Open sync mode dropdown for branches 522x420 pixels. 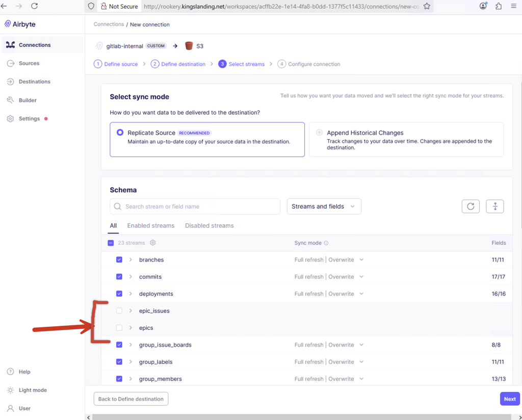(361, 259)
